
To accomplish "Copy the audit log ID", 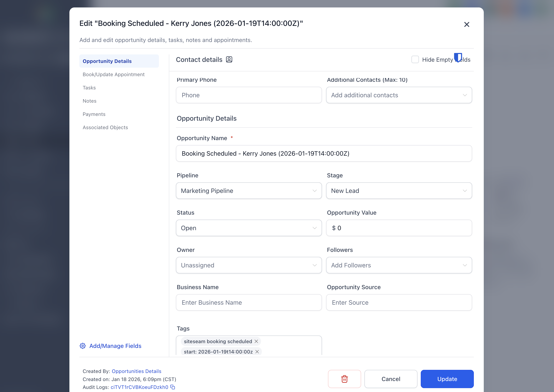I will tap(173, 387).
